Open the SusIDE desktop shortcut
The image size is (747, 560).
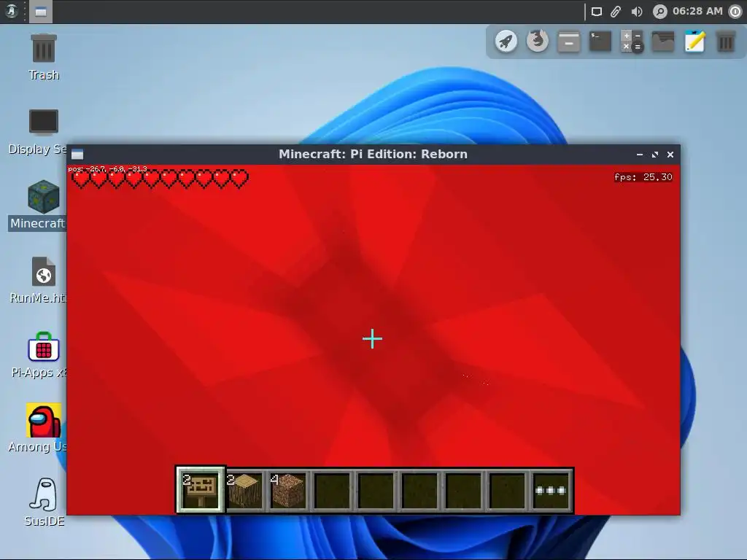pyautogui.click(x=44, y=503)
